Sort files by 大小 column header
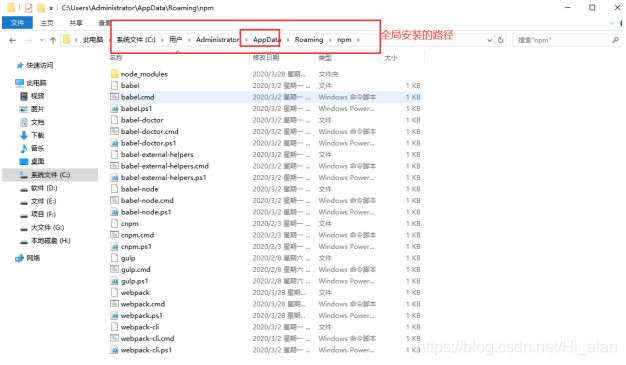626x365 pixels. click(x=391, y=58)
